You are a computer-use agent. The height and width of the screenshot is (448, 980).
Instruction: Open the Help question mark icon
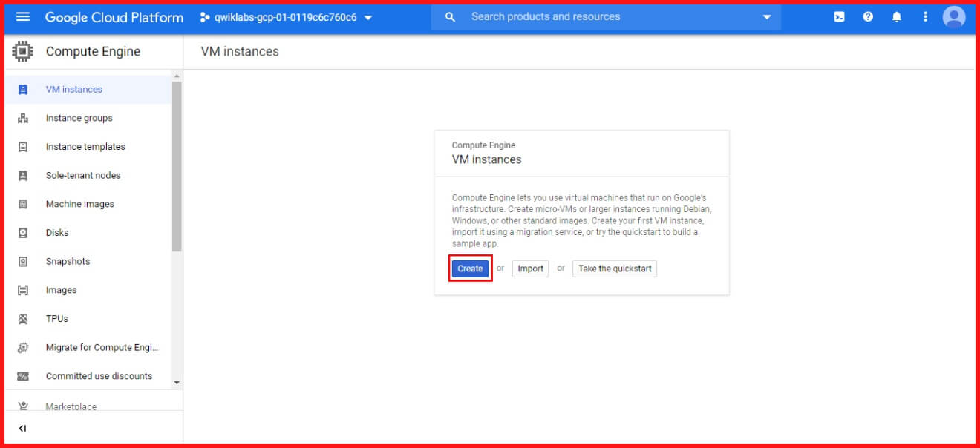tap(868, 16)
